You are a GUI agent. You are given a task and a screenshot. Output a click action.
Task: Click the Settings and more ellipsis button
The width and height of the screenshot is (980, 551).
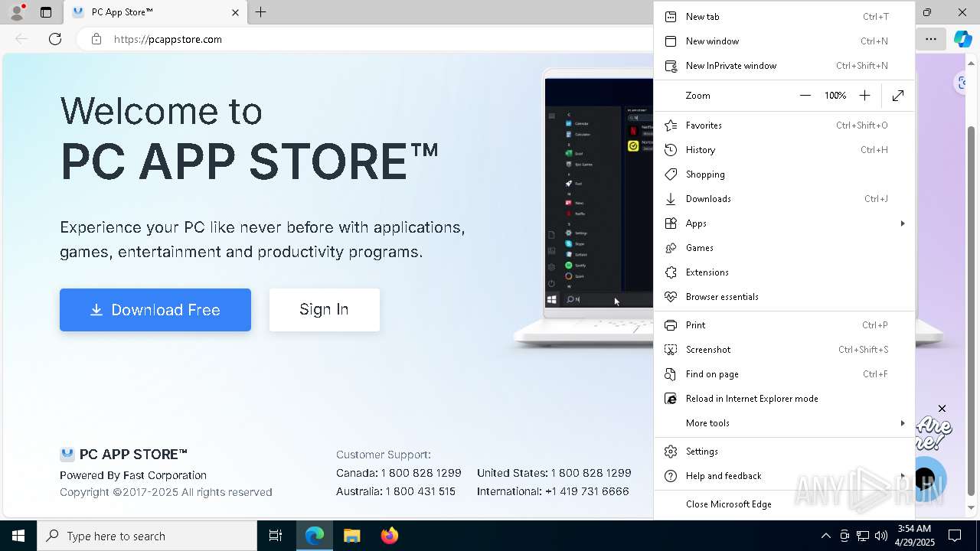pos(931,39)
